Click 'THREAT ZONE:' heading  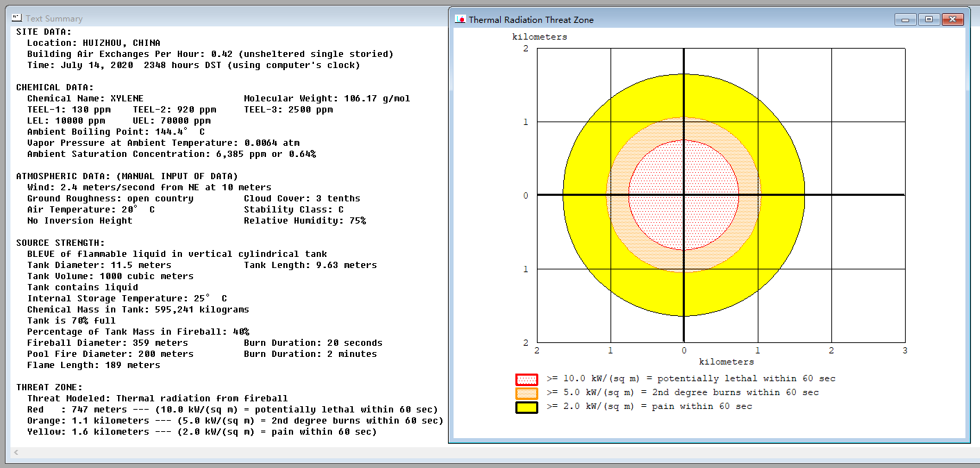point(49,387)
